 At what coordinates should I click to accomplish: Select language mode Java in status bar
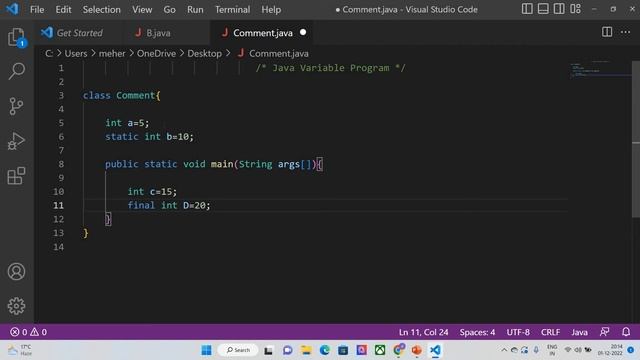(x=579, y=332)
